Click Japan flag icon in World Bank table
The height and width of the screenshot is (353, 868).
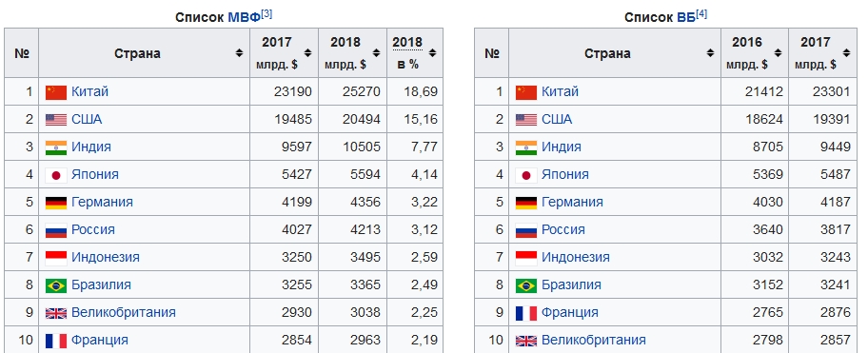click(x=526, y=175)
